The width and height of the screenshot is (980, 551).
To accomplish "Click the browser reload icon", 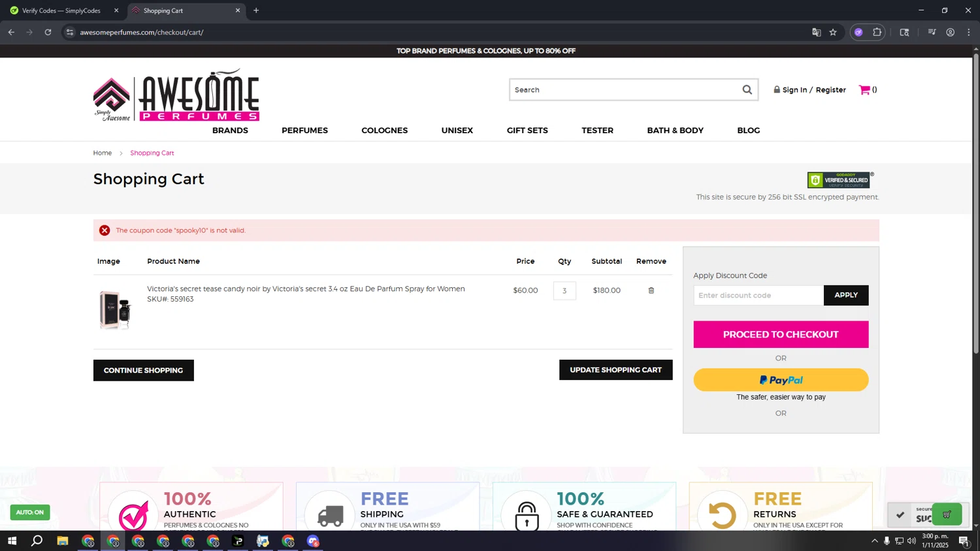I will (48, 32).
